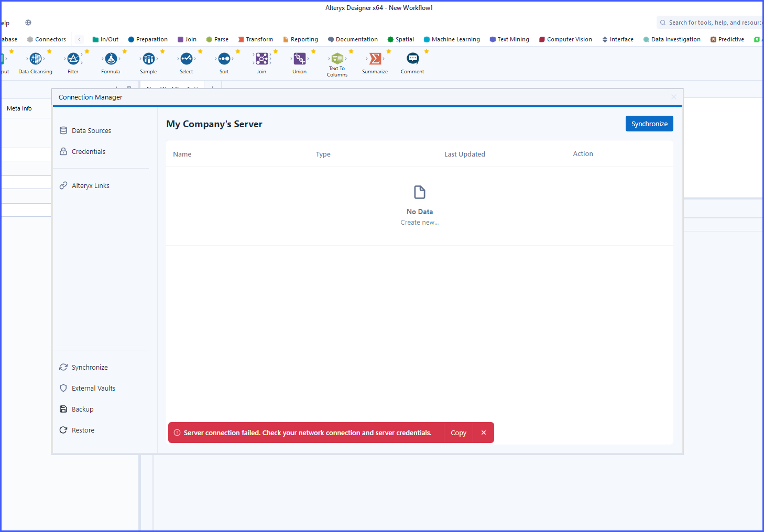Open the Machine Learning tool category

[452, 39]
